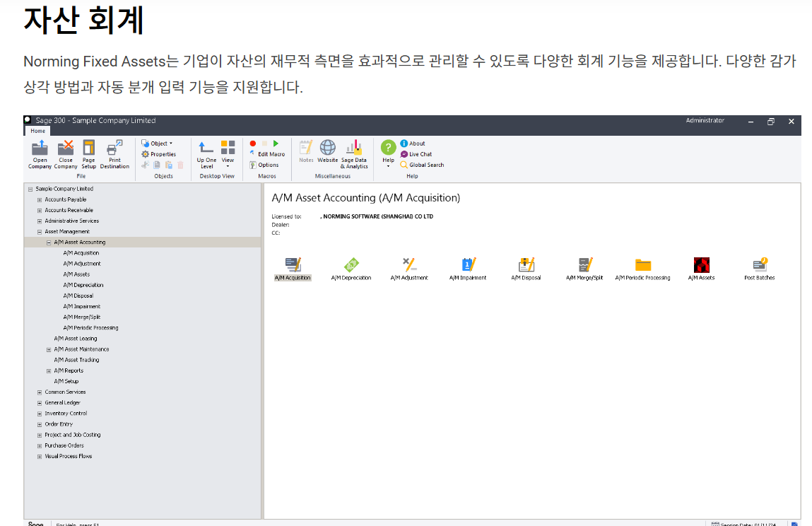Screen dimensions: 812x526
Task: Start a Live Chat
Action: pos(416,154)
